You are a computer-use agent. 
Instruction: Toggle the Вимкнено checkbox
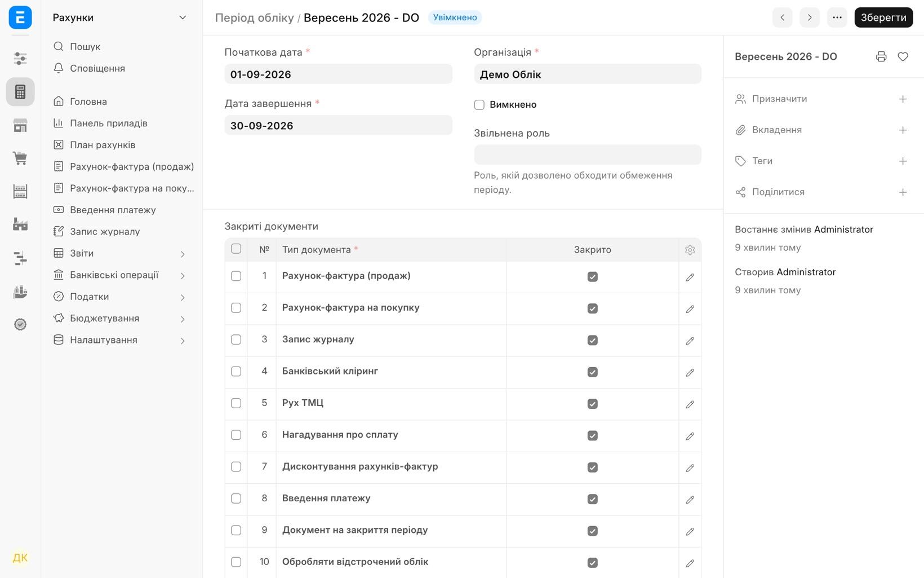coord(479,105)
